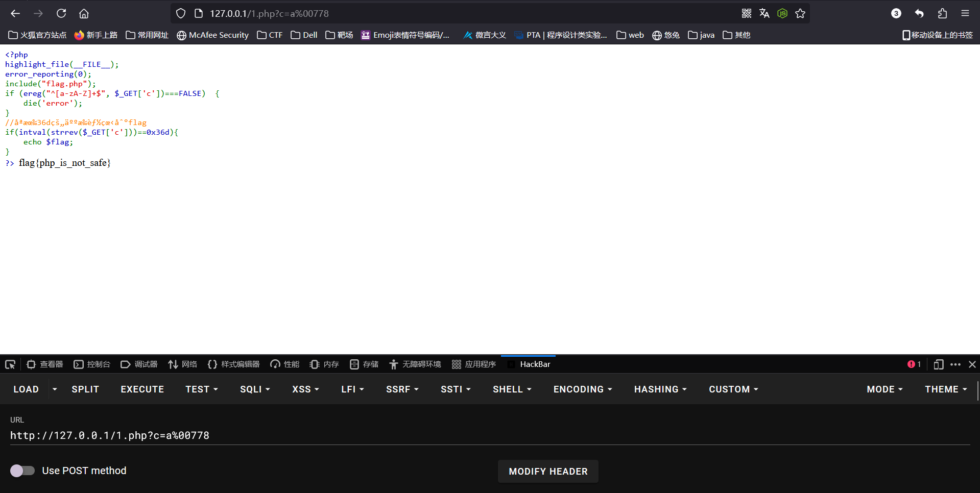Open the ENCODING dropdown menu
Viewport: 980px width, 493px height.
tap(582, 389)
